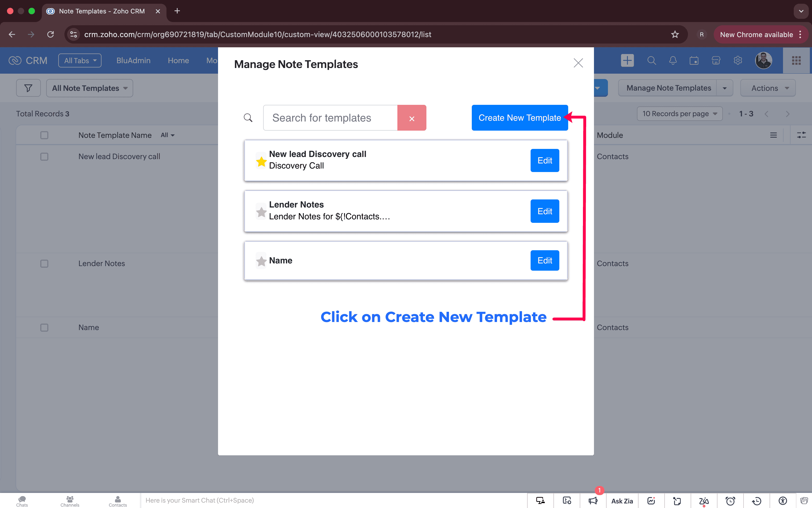The width and height of the screenshot is (812, 508).
Task: Click the user profile avatar
Action: 763,60
